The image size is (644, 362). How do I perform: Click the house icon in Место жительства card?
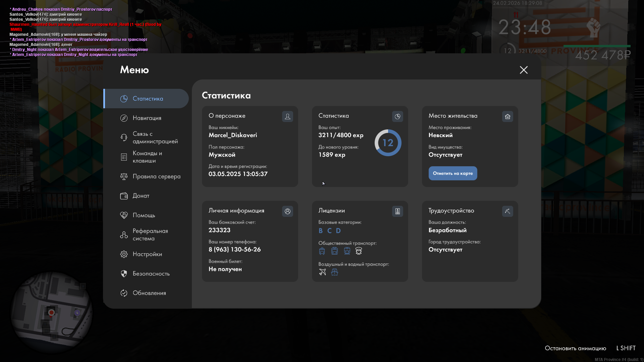point(507,116)
